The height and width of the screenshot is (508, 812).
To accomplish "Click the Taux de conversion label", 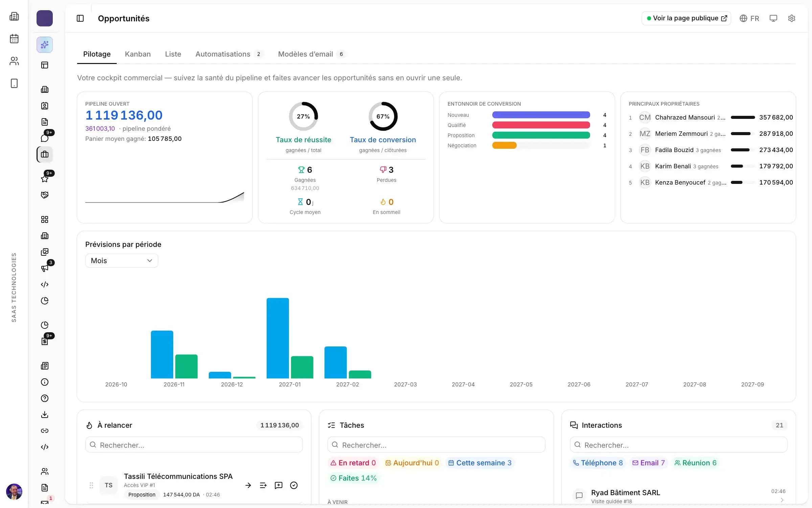I will pos(383,140).
